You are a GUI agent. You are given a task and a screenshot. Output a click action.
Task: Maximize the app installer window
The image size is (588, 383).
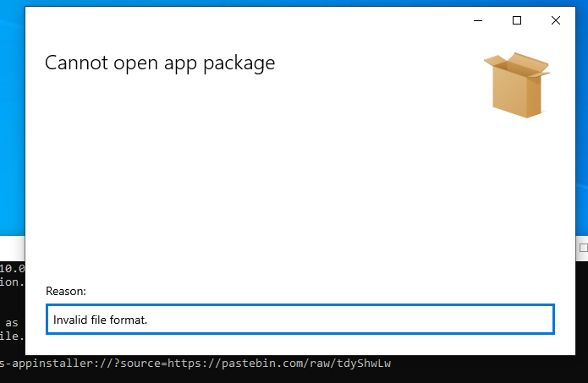coord(517,20)
